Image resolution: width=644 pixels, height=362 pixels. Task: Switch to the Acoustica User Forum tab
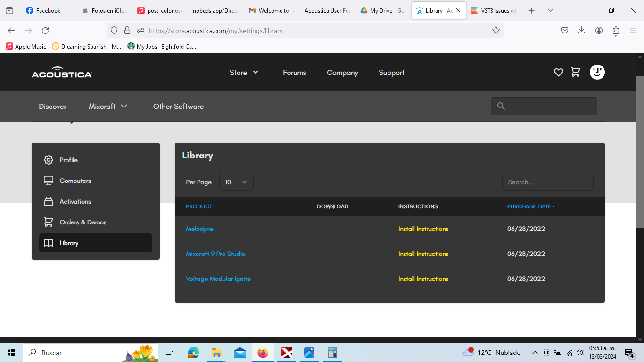tap(327, 10)
